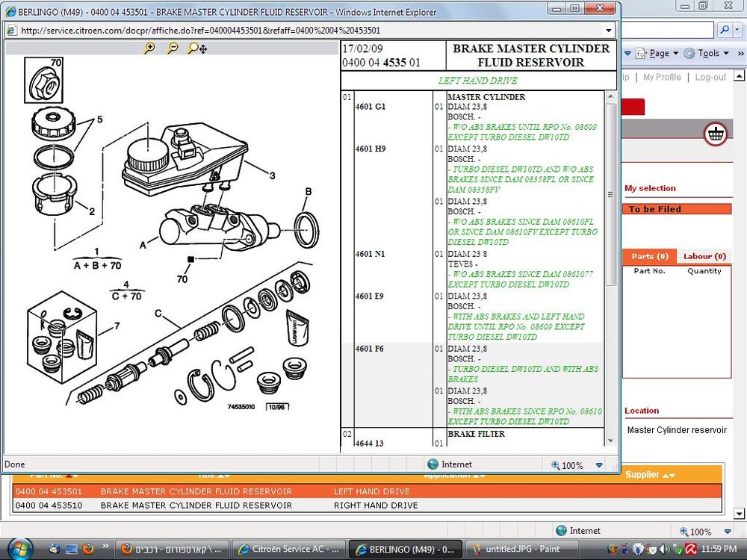Click part number 4644 13
The image size is (747, 560).
(x=370, y=444)
